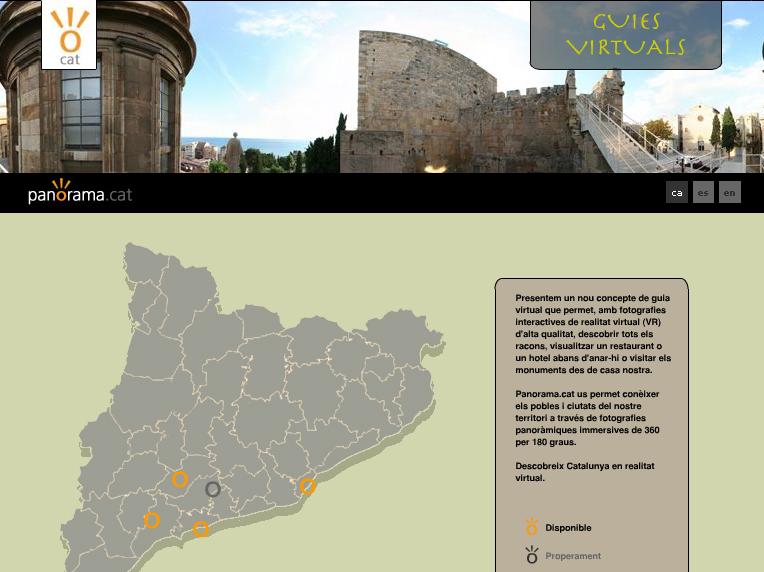
Task: Switch language to English (en)
Action: 729,192
